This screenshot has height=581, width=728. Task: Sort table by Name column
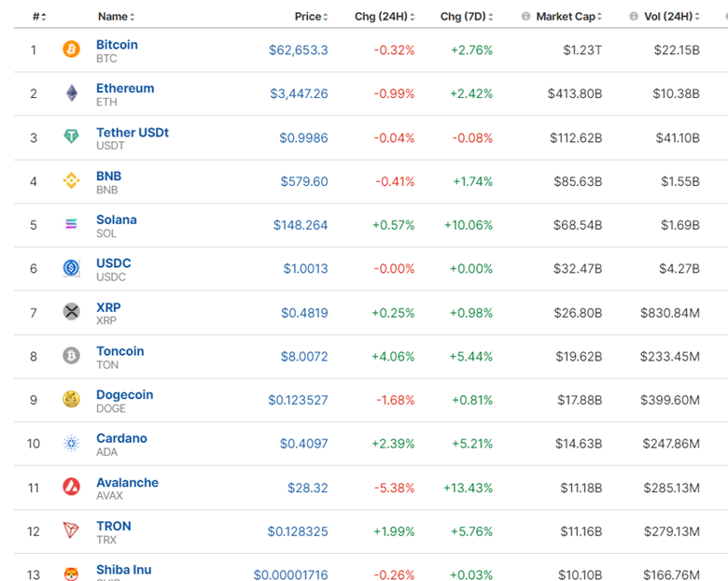click(x=116, y=17)
